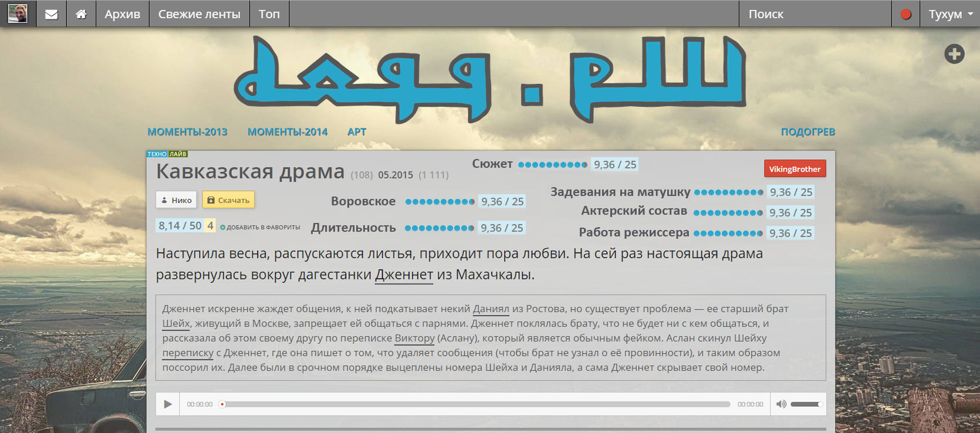Screen dimensions: 980x433
Task: Click the (108) count beside title
Action: click(361, 175)
